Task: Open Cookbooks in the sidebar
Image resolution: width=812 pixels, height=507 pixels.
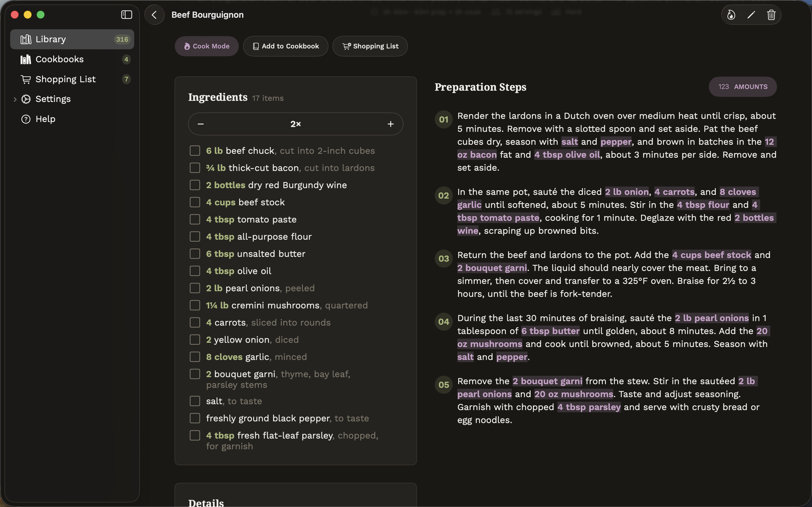Action: pyautogui.click(x=72, y=59)
